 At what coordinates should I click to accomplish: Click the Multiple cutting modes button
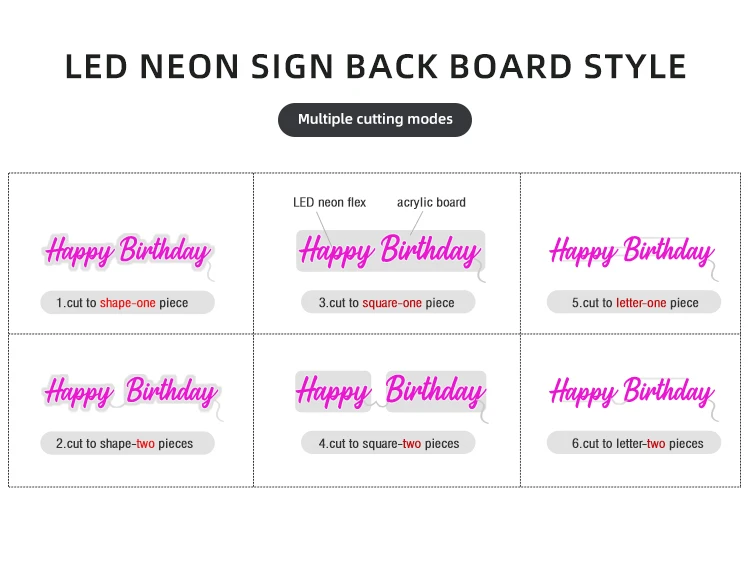pos(375,119)
